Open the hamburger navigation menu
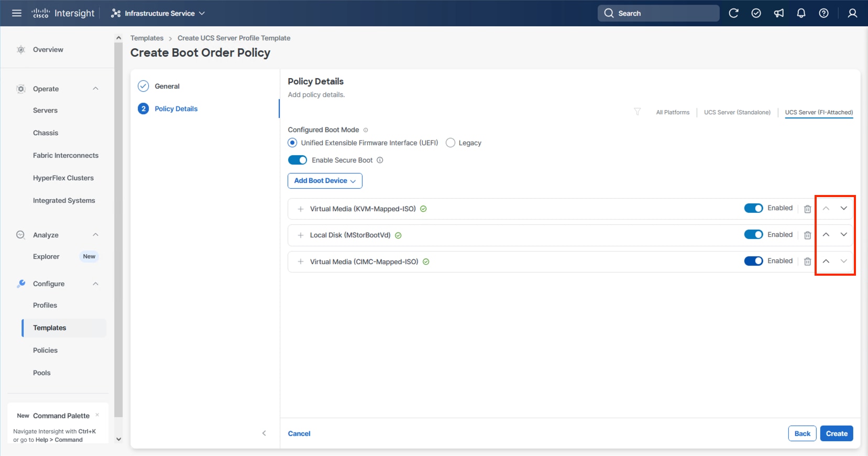This screenshot has width=868, height=456. (17, 13)
